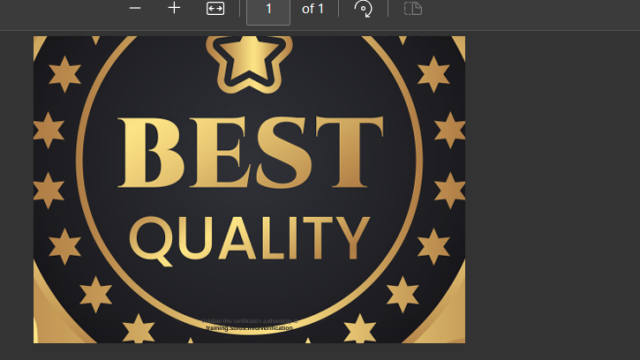This screenshot has height=360, width=640.
Task: Click the verification link on the certificate
Action: (x=249, y=328)
